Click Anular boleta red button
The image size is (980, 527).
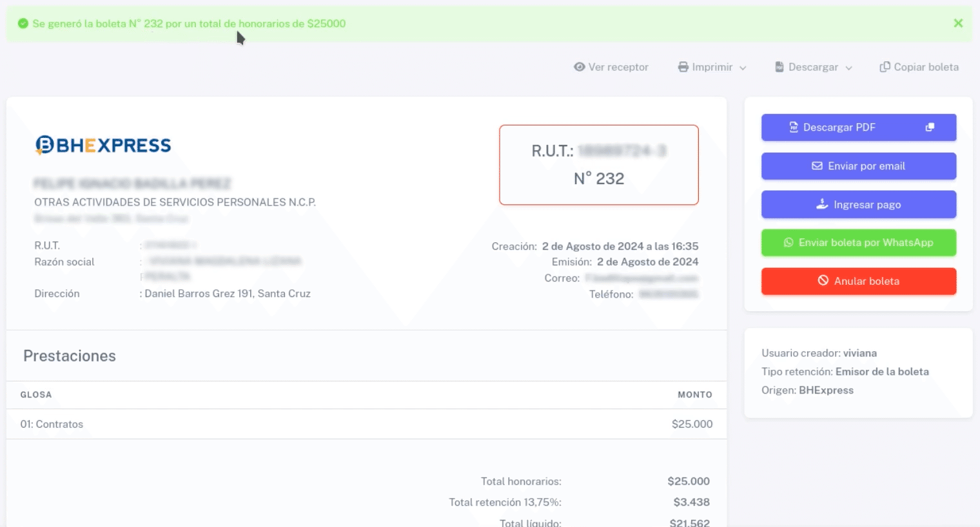[x=858, y=282]
